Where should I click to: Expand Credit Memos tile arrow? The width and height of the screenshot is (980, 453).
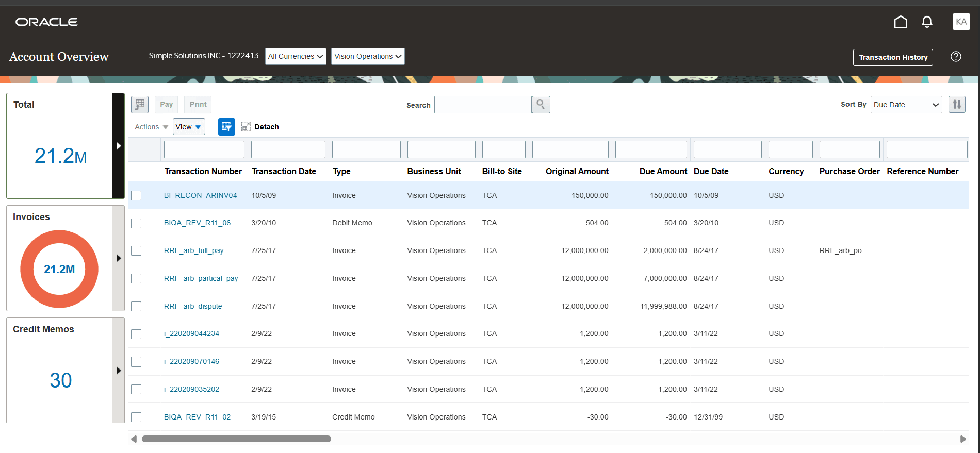[119, 371]
